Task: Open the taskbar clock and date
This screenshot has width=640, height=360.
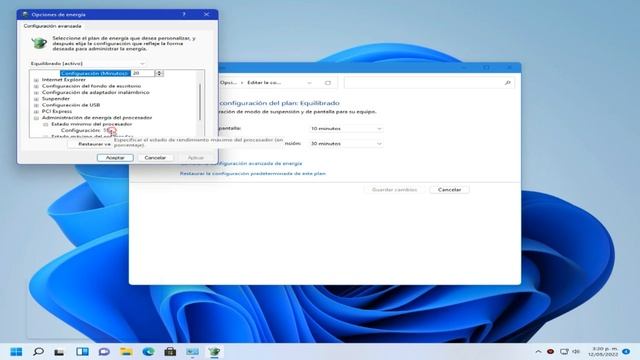Action: tap(603, 351)
